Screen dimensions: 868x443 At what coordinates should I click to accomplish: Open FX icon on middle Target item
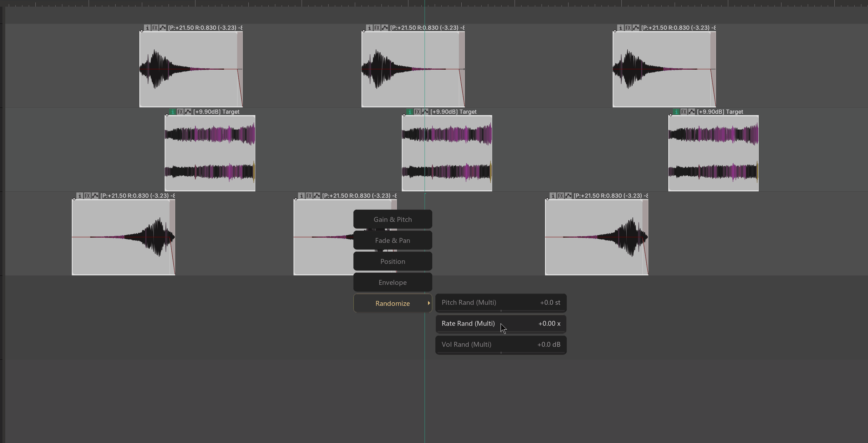(x=417, y=112)
